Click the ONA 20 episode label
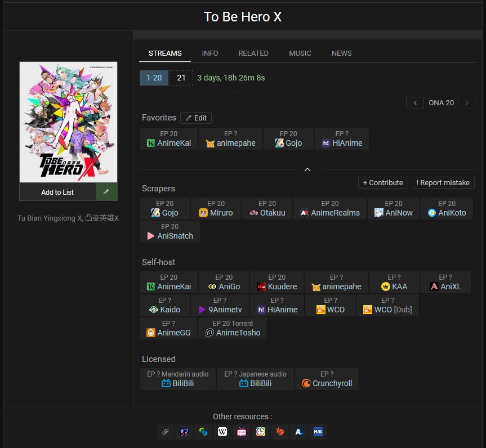 coord(441,103)
